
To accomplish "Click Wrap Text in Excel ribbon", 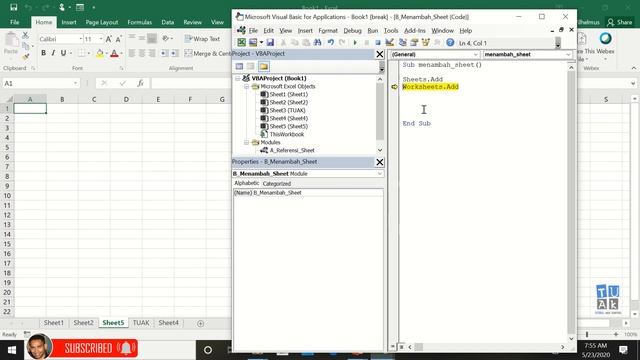I will (202, 39).
